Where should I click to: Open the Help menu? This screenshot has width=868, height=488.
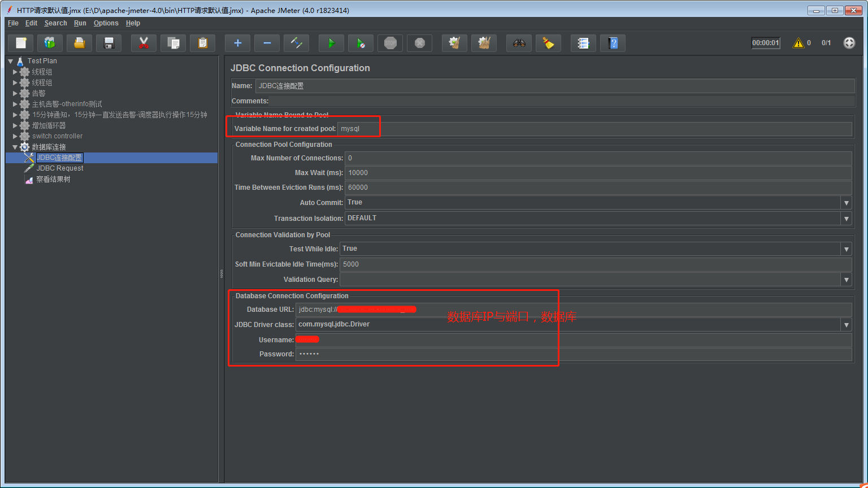pos(133,23)
